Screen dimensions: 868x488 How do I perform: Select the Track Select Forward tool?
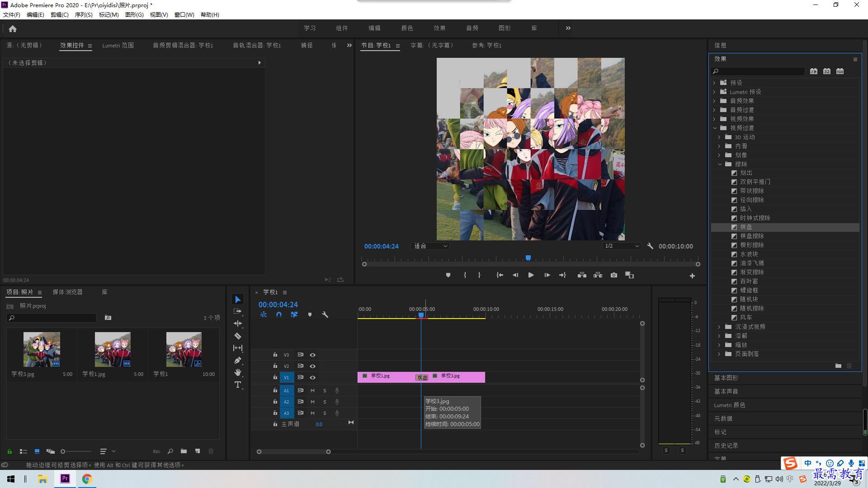pyautogui.click(x=238, y=311)
